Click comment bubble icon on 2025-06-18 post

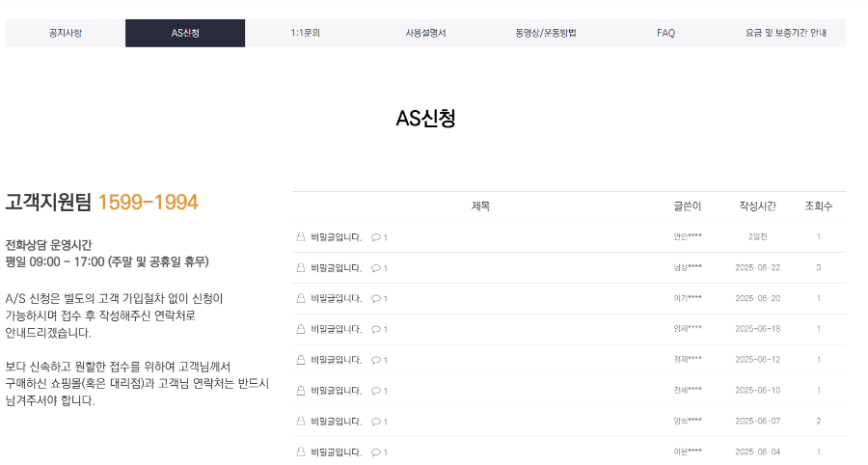point(376,329)
